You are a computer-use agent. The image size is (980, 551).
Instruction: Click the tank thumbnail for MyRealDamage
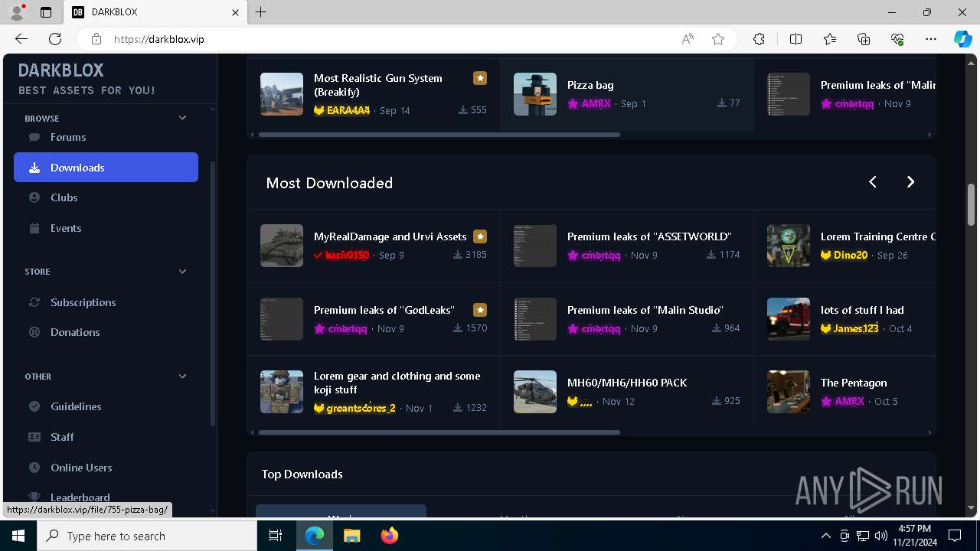pyautogui.click(x=282, y=246)
